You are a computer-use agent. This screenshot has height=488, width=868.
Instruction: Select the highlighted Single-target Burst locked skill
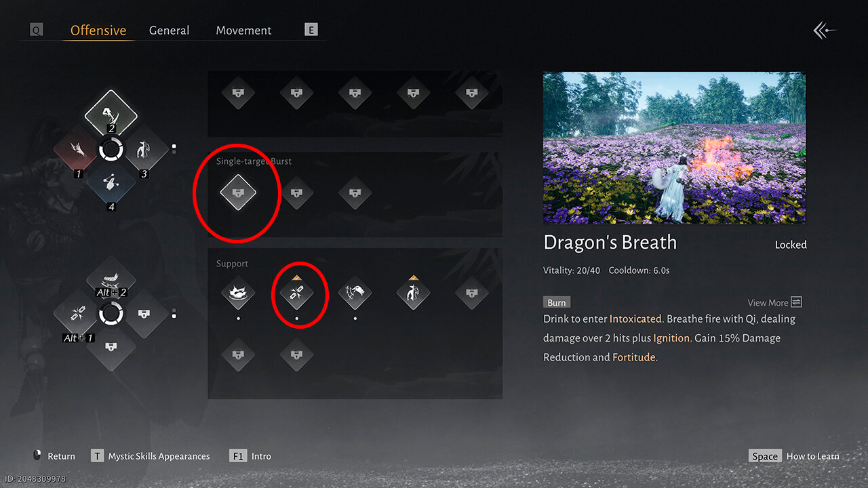click(238, 192)
